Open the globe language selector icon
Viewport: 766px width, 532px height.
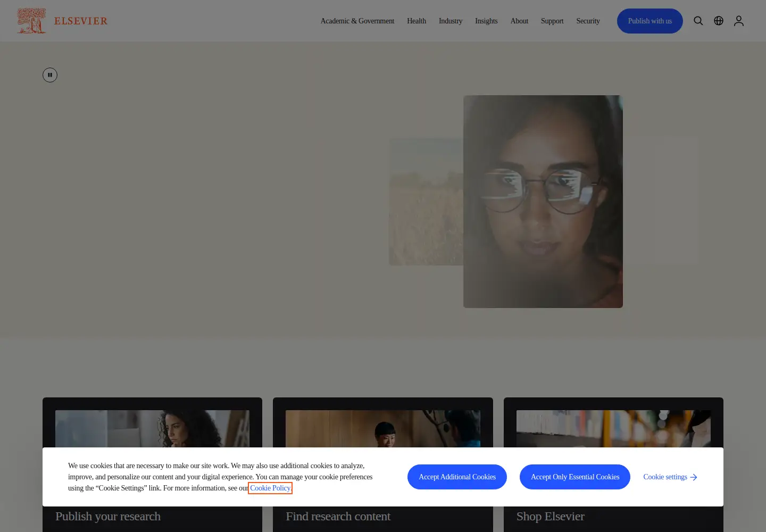click(x=719, y=21)
